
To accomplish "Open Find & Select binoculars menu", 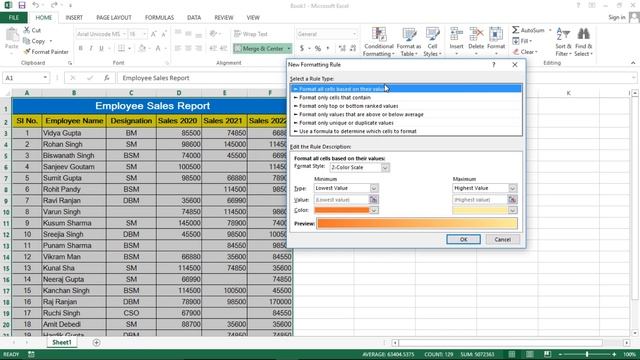I will (583, 42).
